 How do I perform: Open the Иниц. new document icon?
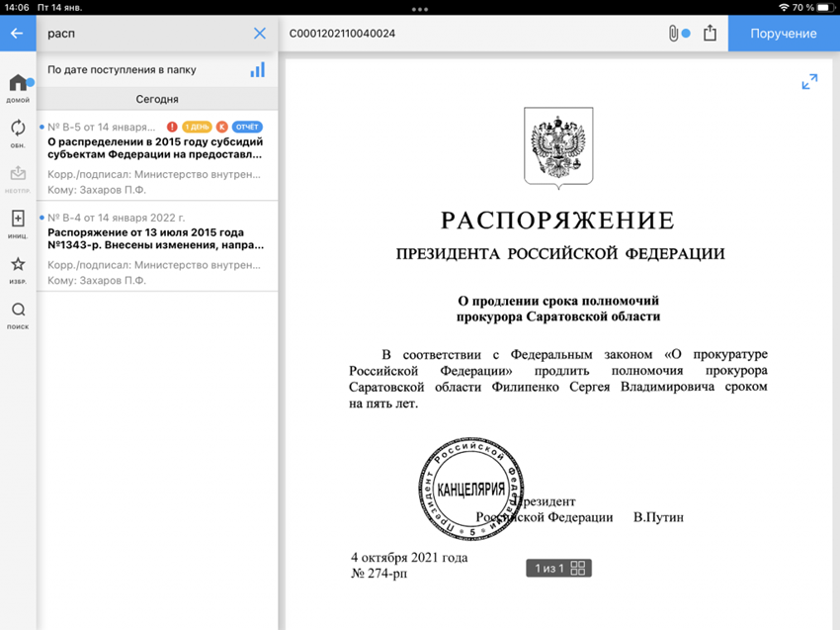[18, 225]
